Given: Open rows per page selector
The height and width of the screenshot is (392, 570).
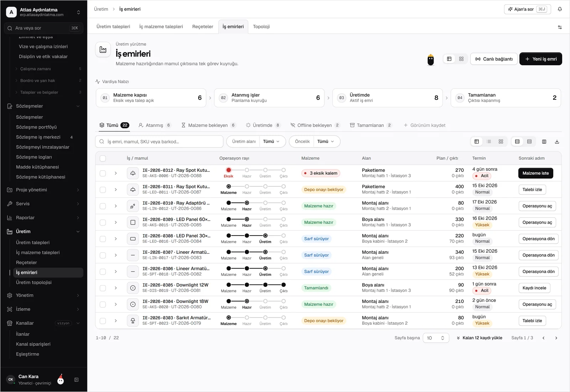Looking at the screenshot, I should tap(436, 338).
